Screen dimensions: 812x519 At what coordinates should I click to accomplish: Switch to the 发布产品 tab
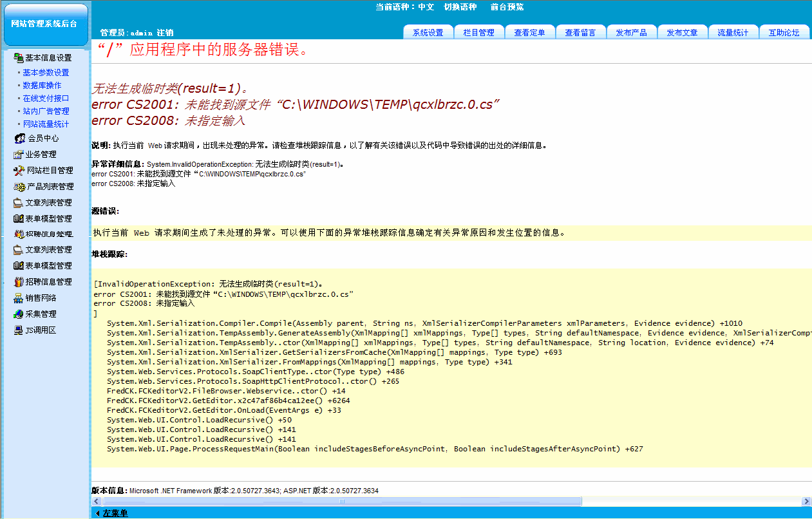pyautogui.click(x=631, y=33)
